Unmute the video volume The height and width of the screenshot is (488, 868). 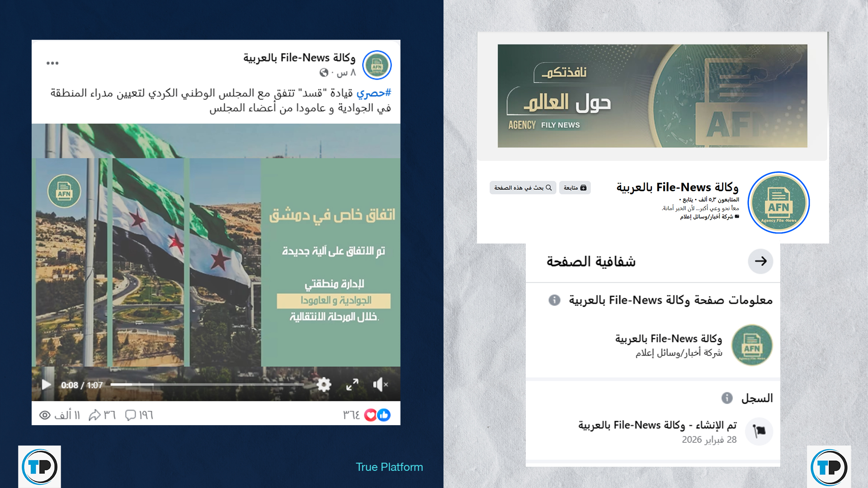[x=380, y=385]
